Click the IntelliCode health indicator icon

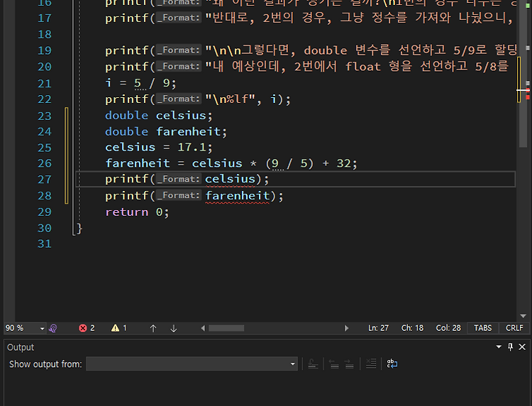pos(53,328)
